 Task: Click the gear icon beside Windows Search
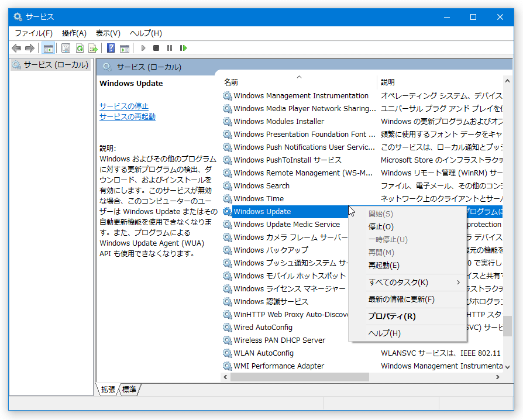pyautogui.click(x=228, y=186)
